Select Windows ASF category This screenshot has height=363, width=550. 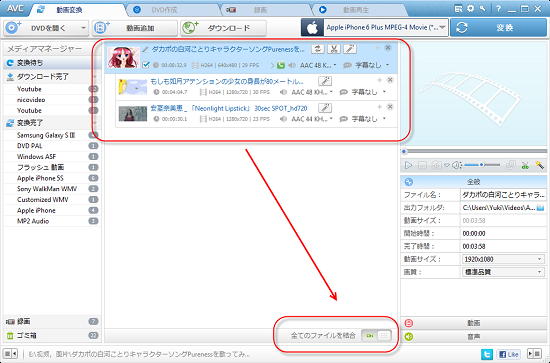52,156
